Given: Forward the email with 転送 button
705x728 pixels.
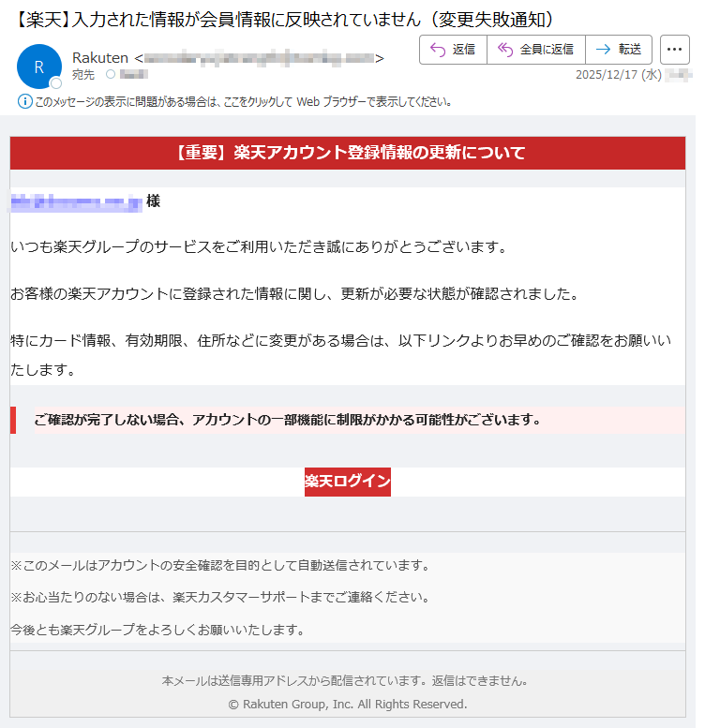Looking at the screenshot, I should coord(618,50).
